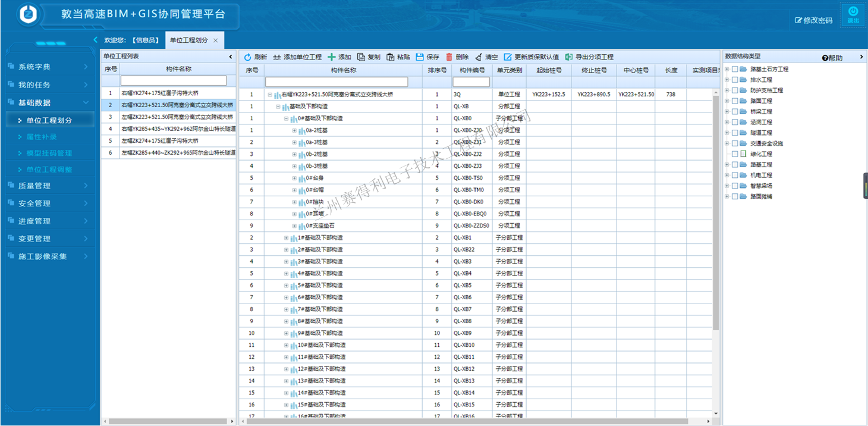
Task: Enable the 隧道工程 checkbox
Action: [735, 133]
